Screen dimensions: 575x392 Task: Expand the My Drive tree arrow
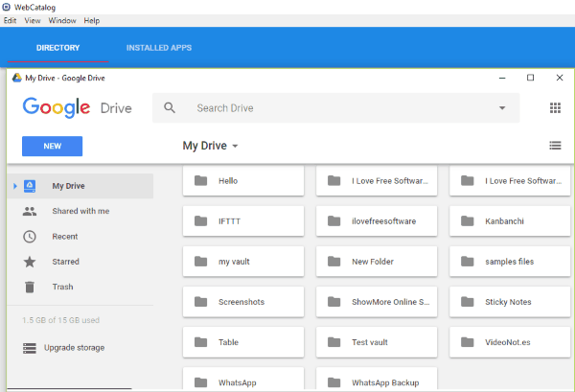13,186
